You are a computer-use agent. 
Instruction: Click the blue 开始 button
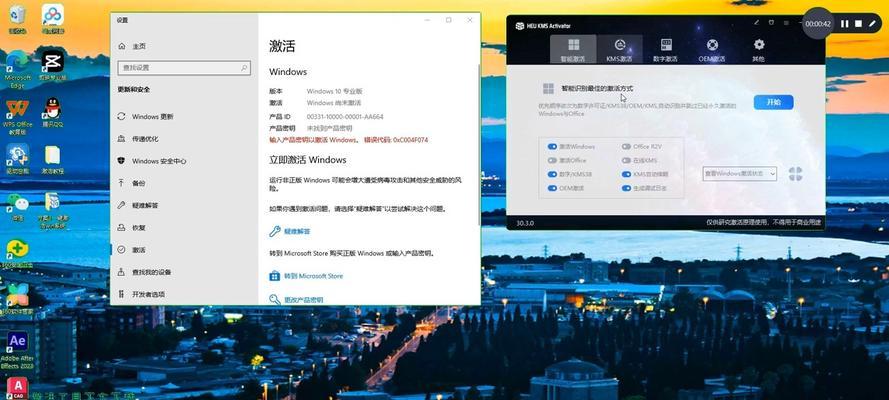click(x=773, y=102)
